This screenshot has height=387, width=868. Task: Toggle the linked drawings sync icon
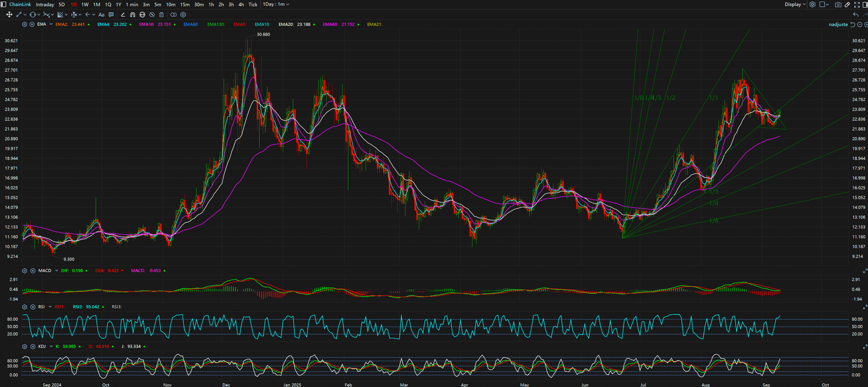(174, 15)
